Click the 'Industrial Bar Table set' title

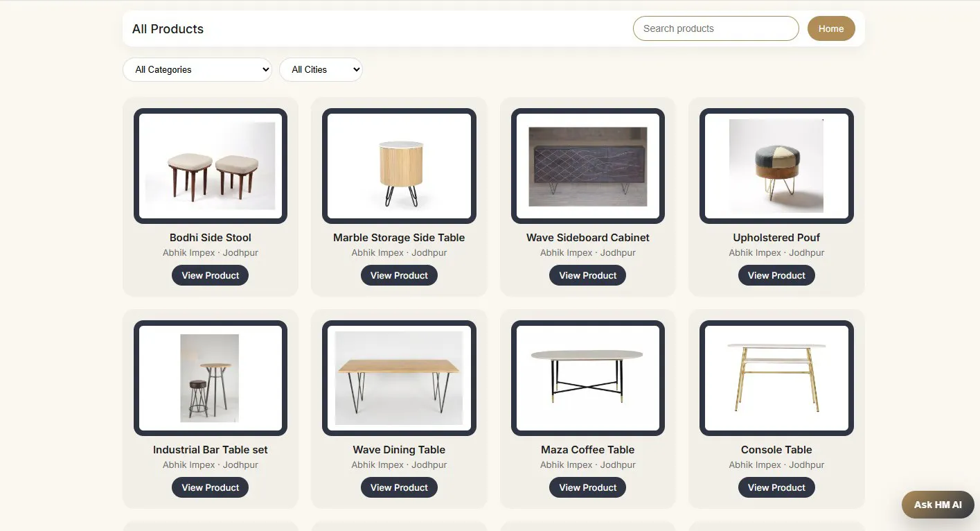point(211,450)
